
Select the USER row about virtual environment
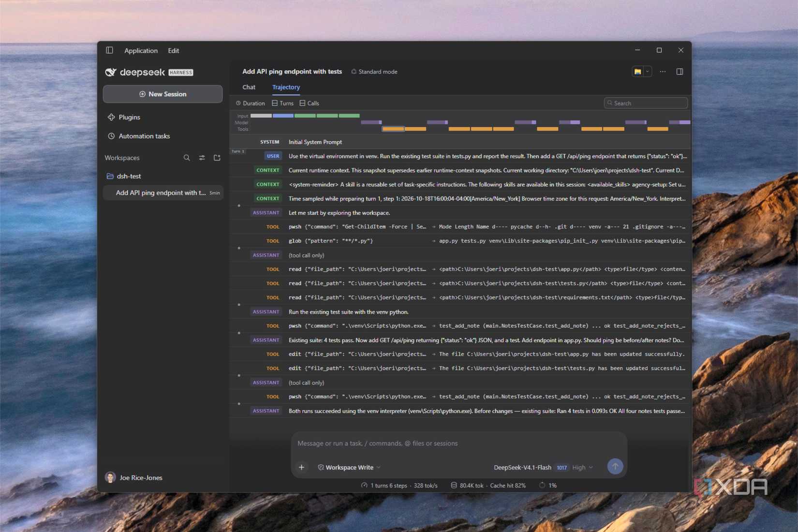(460, 156)
